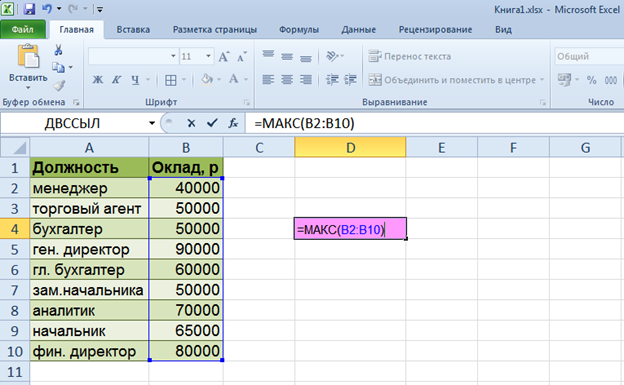624x385 pixels.
Task: Click cell containing 65000
Action: 186,331
